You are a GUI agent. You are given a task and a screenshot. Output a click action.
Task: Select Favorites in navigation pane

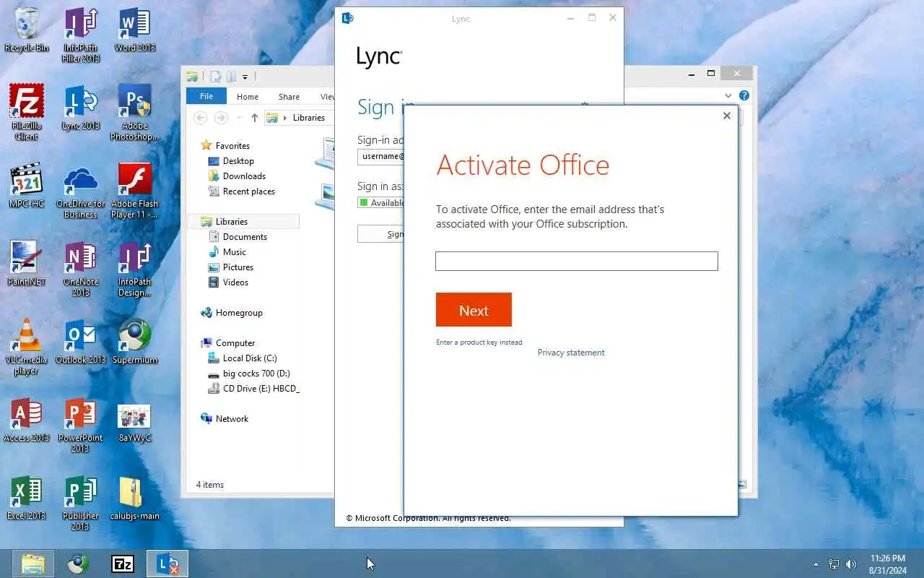point(232,146)
